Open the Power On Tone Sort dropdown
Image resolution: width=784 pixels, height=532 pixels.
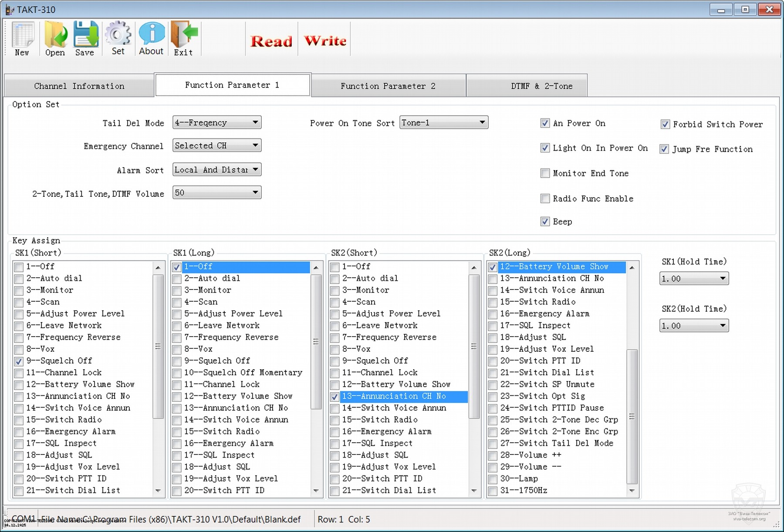point(482,123)
